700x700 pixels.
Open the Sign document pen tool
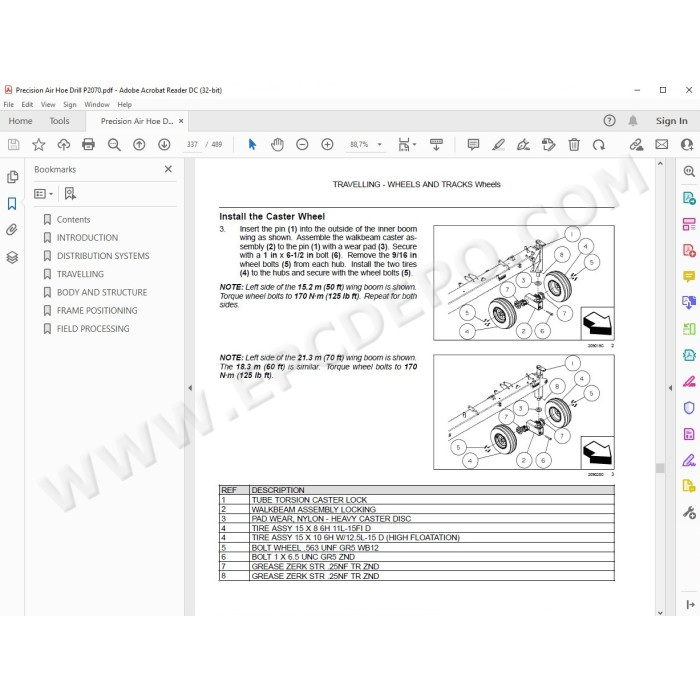(x=523, y=144)
